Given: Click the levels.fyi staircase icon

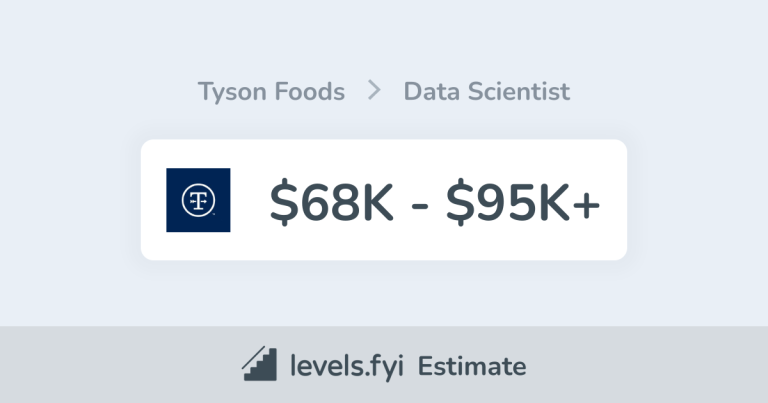Looking at the screenshot, I should click(x=260, y=364).
